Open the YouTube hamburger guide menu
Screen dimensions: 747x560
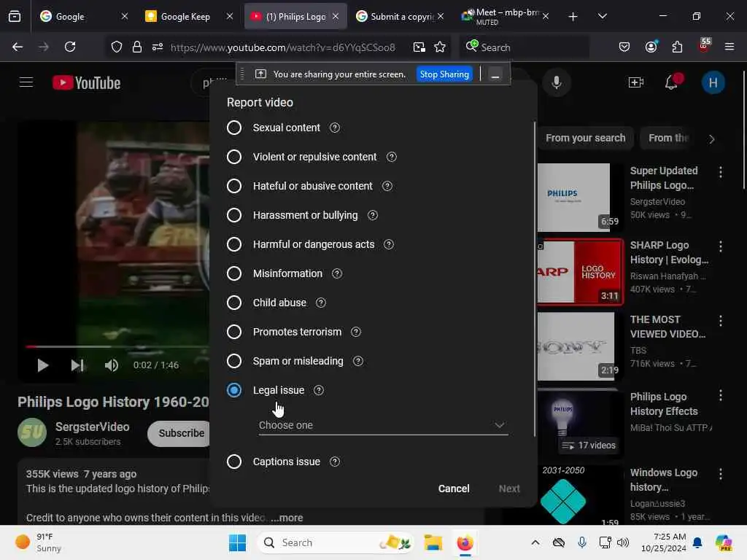pyautogui.click(x=26, y=82)
